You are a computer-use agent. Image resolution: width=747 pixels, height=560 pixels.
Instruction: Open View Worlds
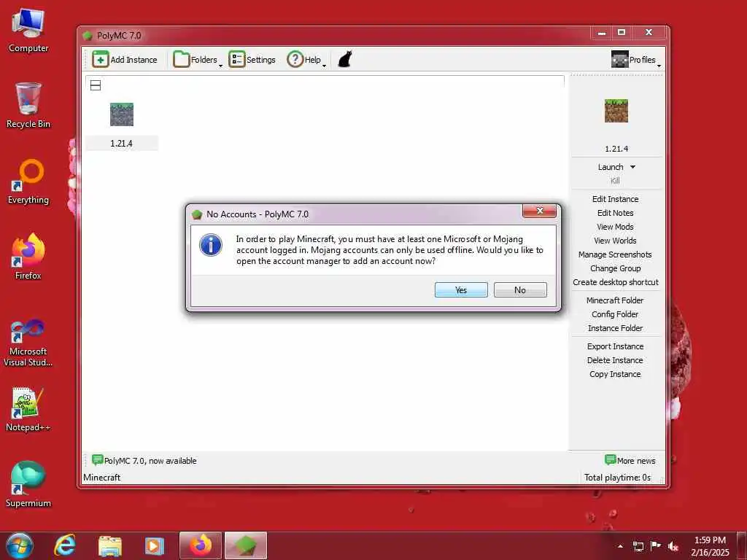615,241
